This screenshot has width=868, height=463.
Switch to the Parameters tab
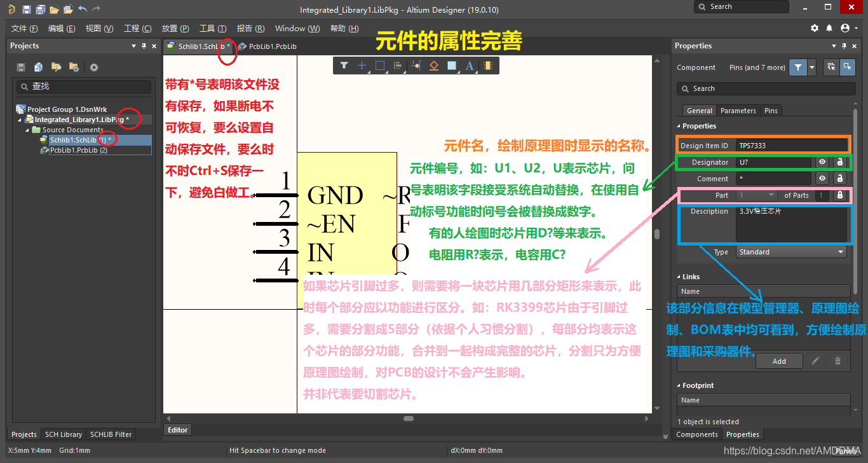(x=738, y=111)
